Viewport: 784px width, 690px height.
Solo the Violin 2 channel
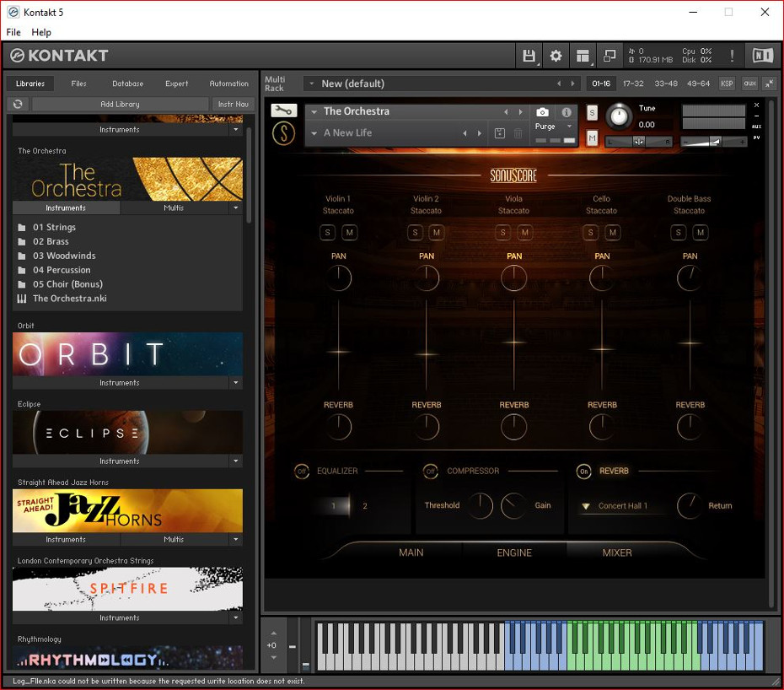(x=415, y=232)
